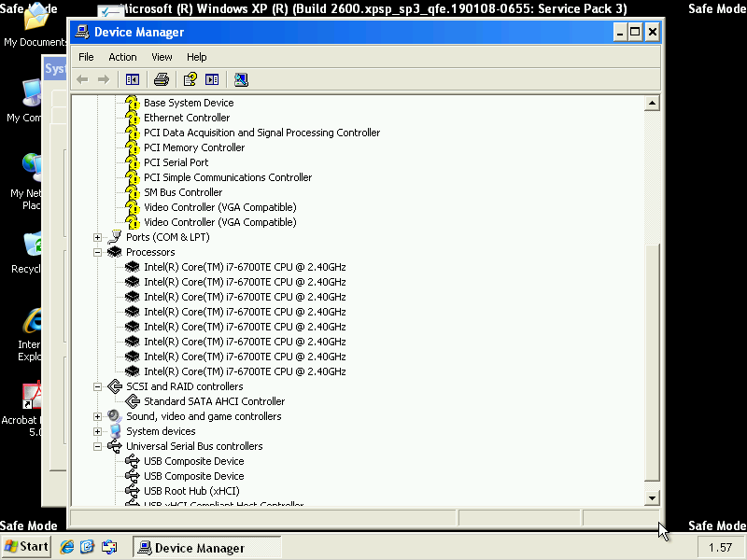The image size is (747, 560).
Task: Select the Ethernet Controller warning device
Action: tap(186, 118)
